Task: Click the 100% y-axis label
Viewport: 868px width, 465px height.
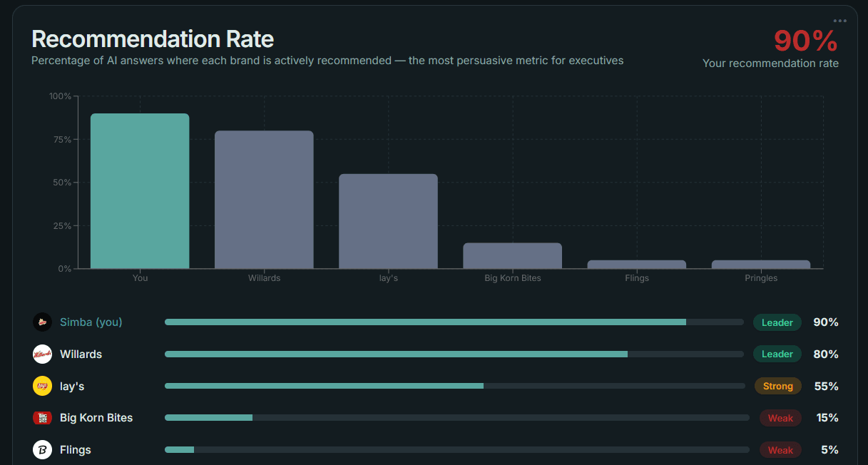Action: 60,96
